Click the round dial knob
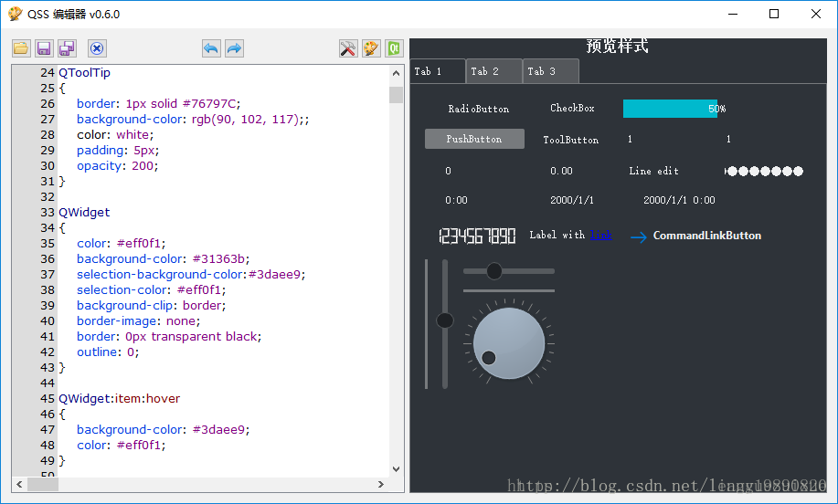Image resolution: width=838 pixels, height=504 pixels. (509, 343)
